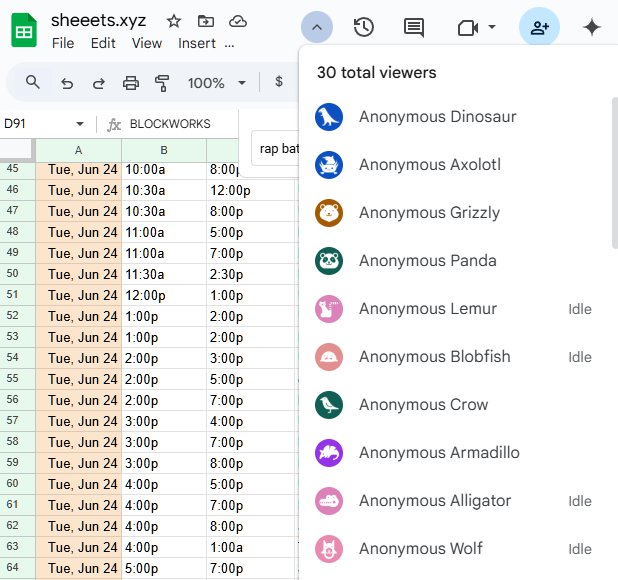Select the Anonymous Dinosaur name
This screenshot has width=618, height=580.
(x=437, y=117)
